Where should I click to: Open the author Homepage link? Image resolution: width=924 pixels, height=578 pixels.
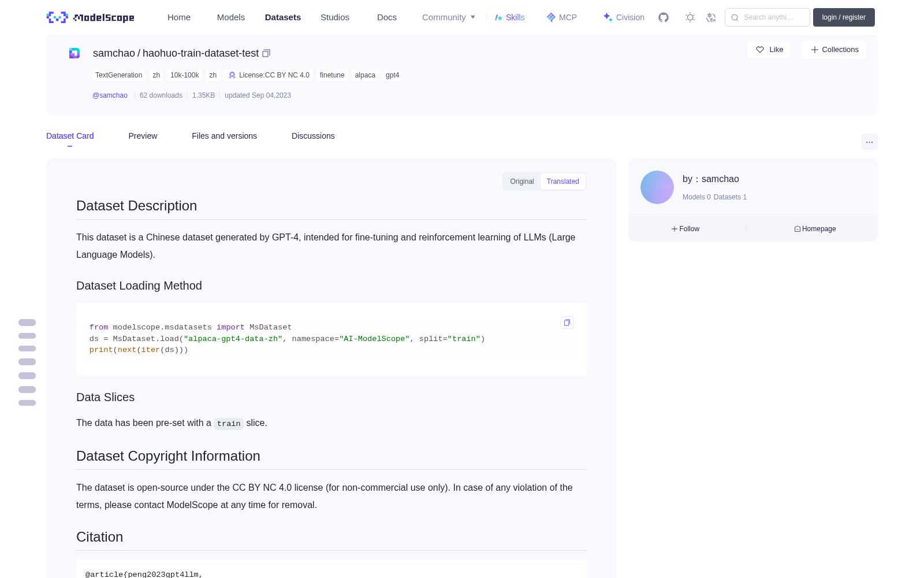pos(815,229)
